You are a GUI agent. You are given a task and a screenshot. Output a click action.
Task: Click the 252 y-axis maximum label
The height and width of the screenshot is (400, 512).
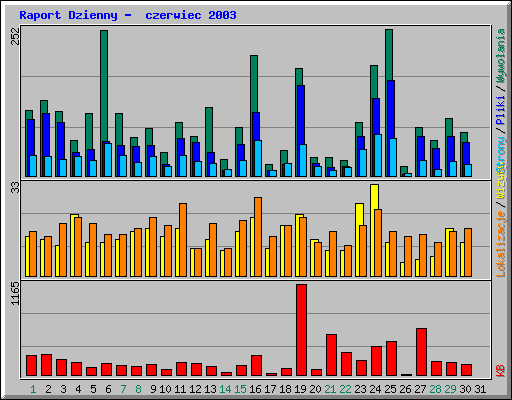click(16, 36)
